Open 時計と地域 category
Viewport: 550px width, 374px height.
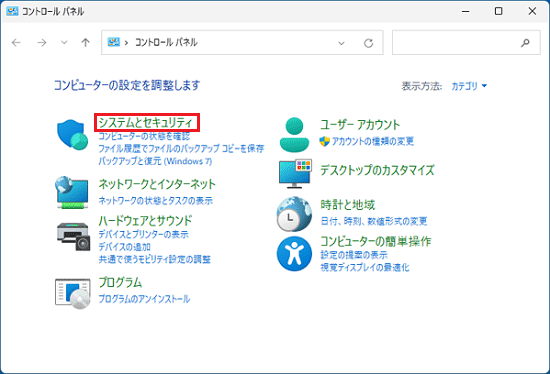[x=348, y=205]
